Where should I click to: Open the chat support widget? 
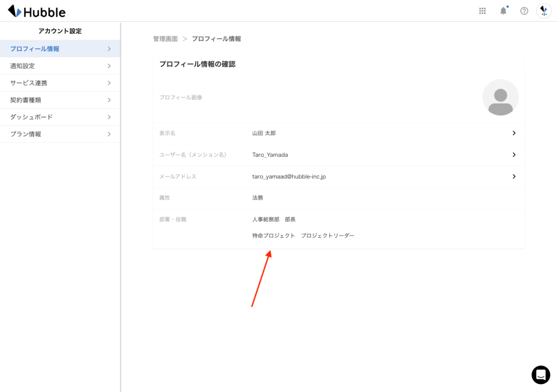point(541,375)
